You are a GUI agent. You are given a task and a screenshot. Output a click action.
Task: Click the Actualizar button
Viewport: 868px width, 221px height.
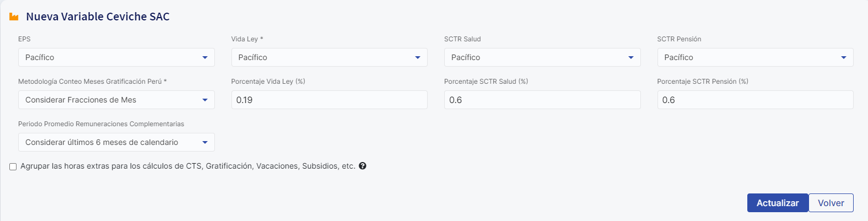(778, 203)
